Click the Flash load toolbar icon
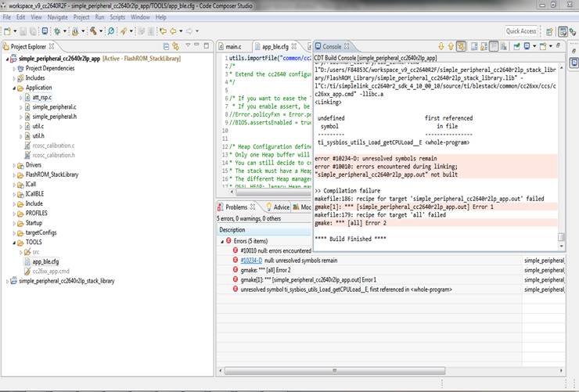The height and width of the screenshot is (392, 579). click(75, 31)
